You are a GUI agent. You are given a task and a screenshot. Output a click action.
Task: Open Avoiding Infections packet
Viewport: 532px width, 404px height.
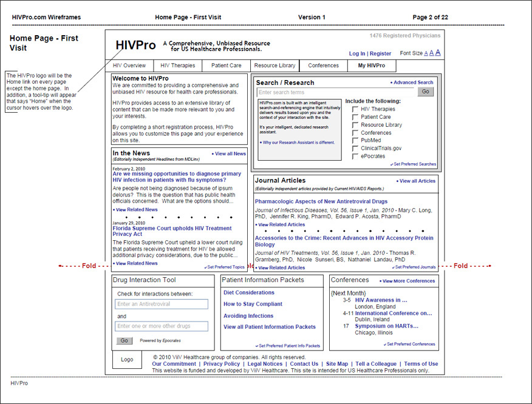click(248, 316)
